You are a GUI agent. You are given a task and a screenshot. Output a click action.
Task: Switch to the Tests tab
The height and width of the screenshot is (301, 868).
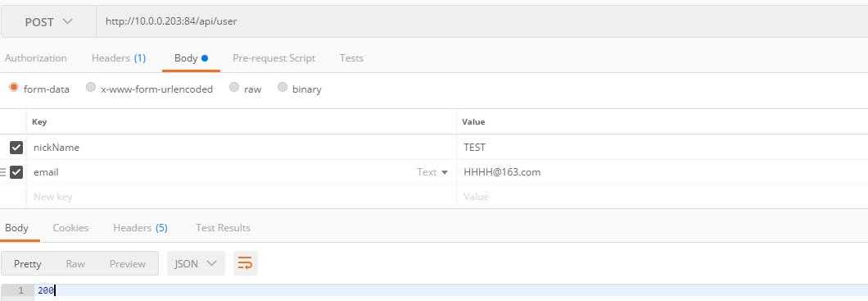point(351,58)
